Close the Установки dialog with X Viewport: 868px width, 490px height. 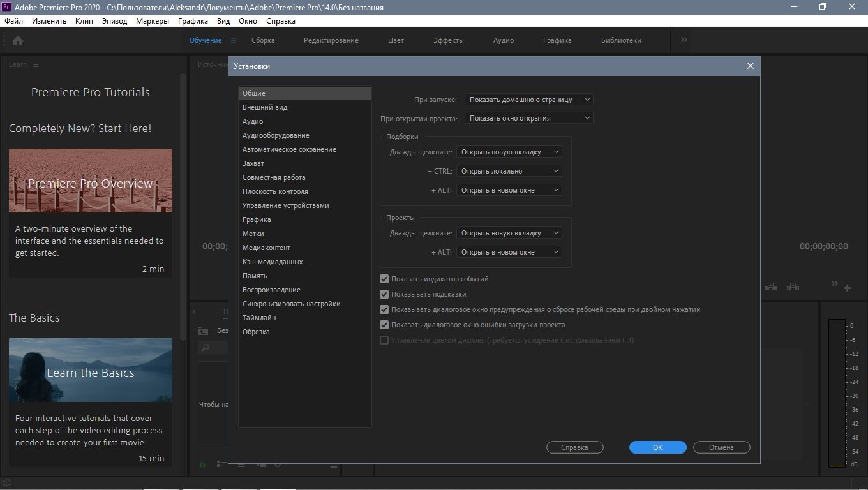pyautogui.click(x=750, y=66)
